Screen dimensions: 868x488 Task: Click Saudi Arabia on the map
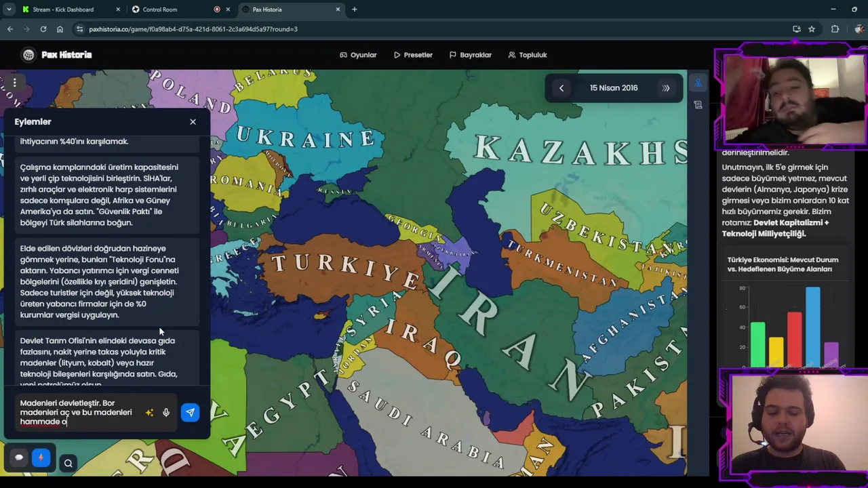coord(427,424)
